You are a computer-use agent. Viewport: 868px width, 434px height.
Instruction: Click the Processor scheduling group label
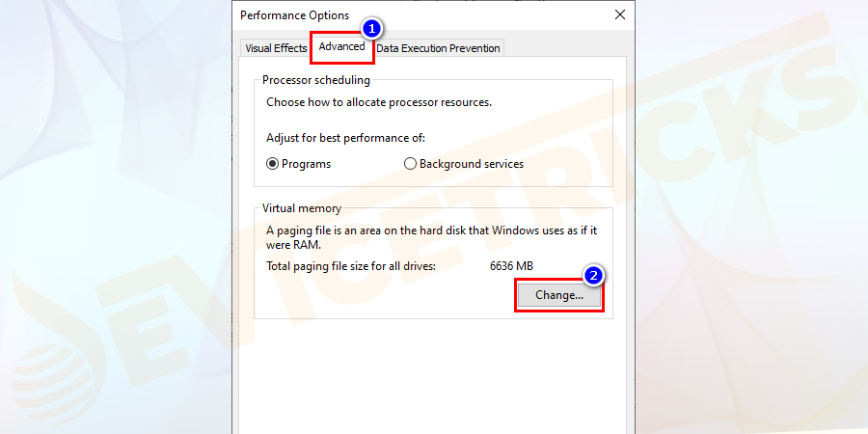tap(315, 80)
